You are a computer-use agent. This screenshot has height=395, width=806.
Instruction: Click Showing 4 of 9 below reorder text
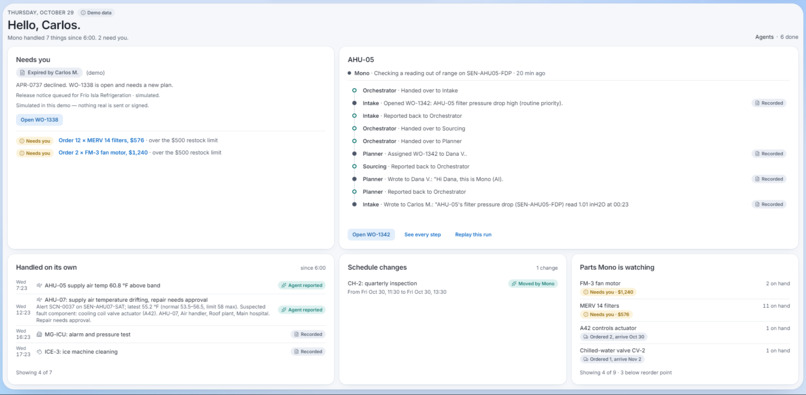point(626,372)
